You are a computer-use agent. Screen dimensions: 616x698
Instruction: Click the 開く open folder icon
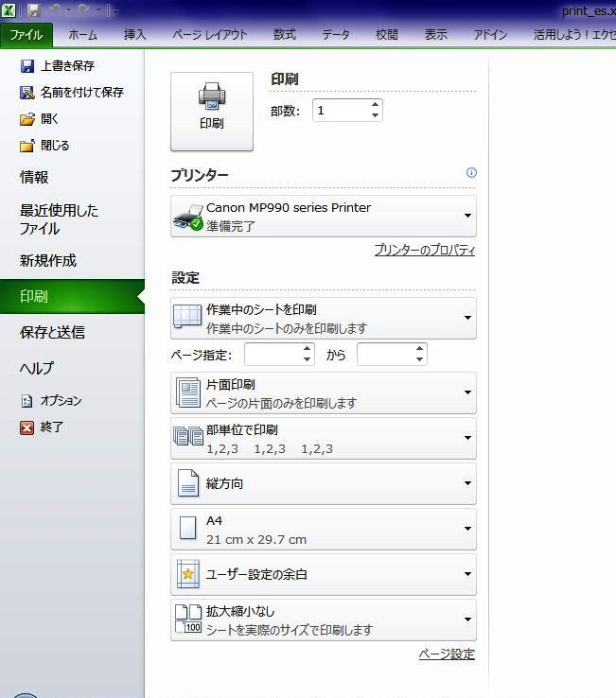pyautogui.click(x=27, y=119)
